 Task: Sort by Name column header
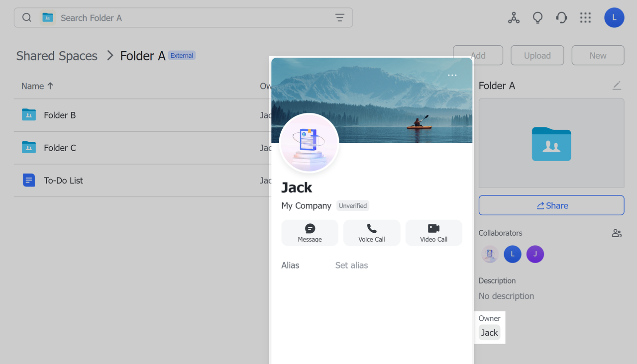point(37,86)
